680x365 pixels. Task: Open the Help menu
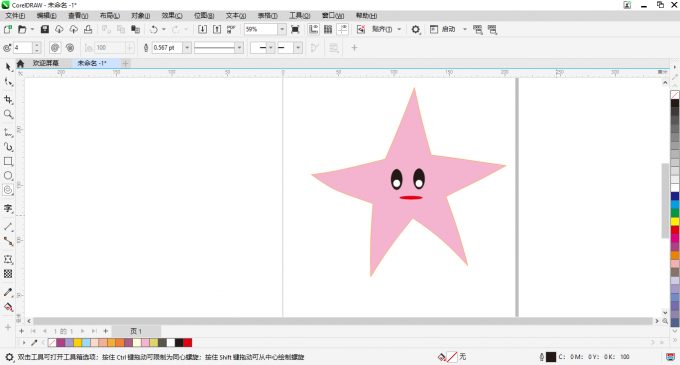point(366,16)
